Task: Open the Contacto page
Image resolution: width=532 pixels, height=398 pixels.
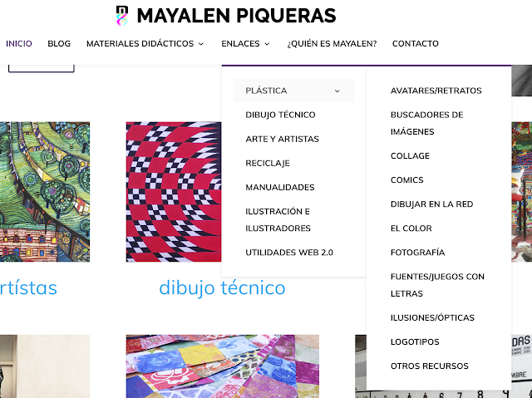Action: pos(416,43)
